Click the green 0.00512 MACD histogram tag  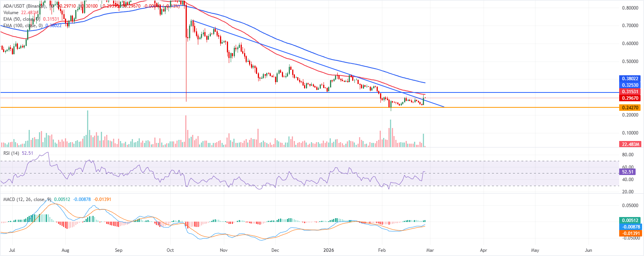(630, 220)
